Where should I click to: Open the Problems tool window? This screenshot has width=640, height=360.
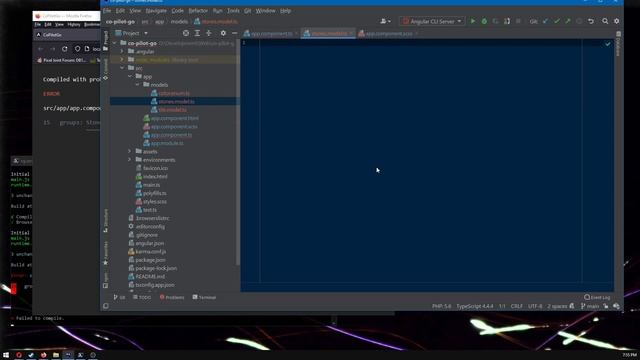coord(172,297)
